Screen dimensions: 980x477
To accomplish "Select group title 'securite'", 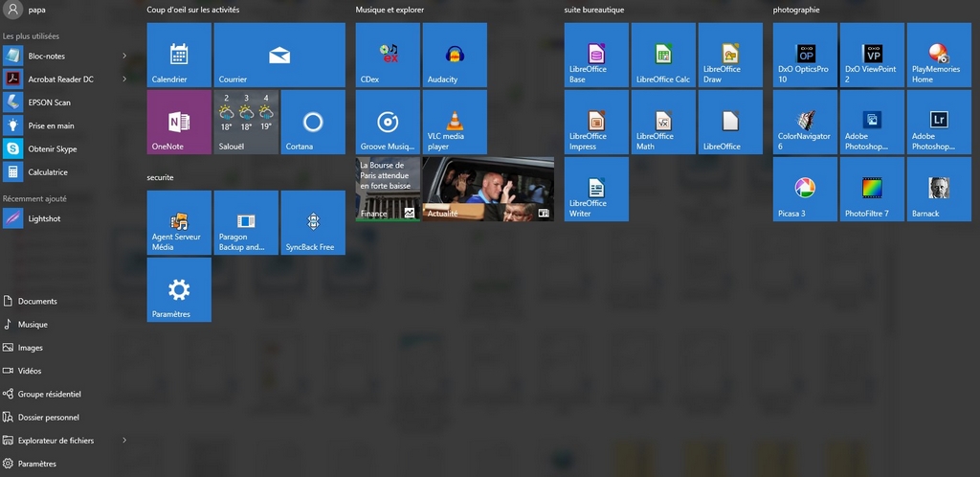I will pos(160,177).
